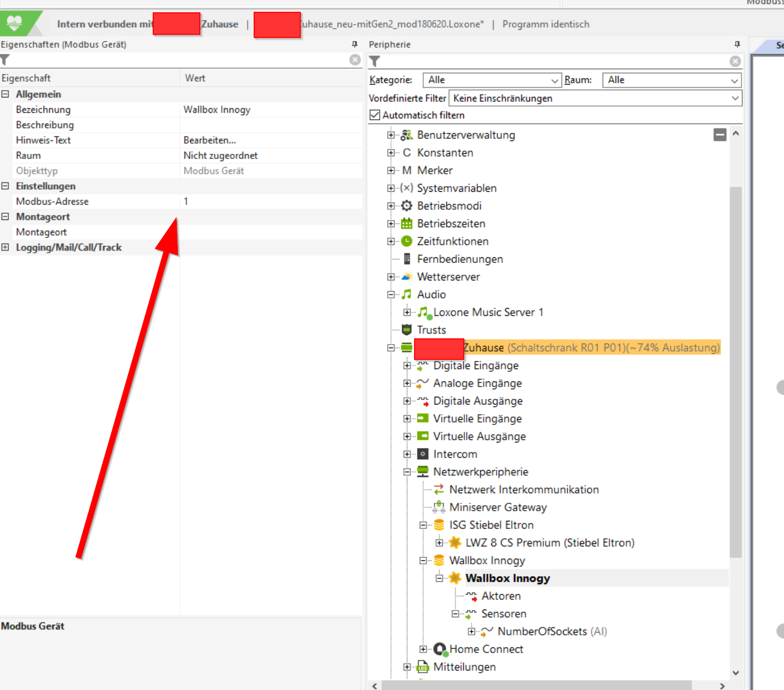Click the ISG Stiebel Eltron database icon
Image resolution: width=784 pixels, height=690 pixels.
click(439, 525)
